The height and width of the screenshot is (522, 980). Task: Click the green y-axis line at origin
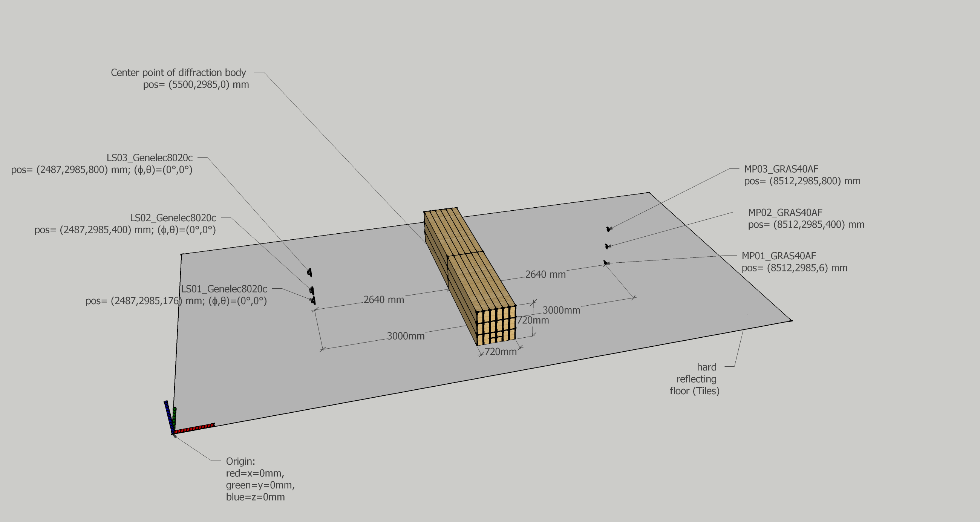tap(174, 418)
